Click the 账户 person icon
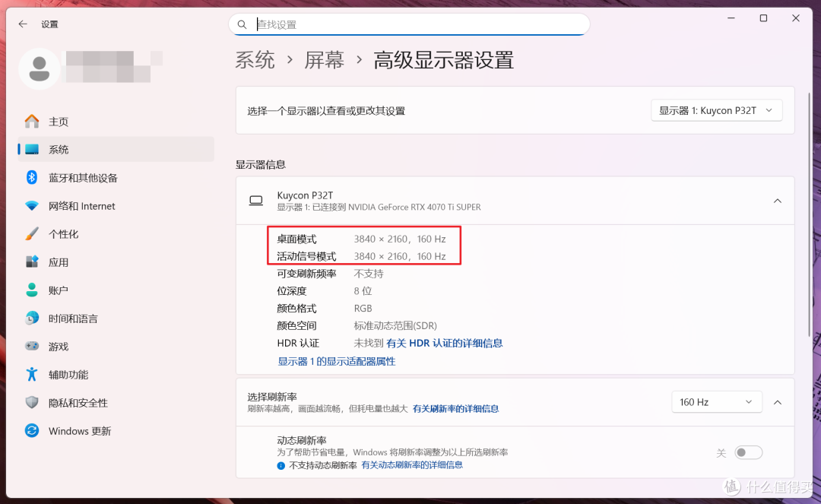 point(32,290)
